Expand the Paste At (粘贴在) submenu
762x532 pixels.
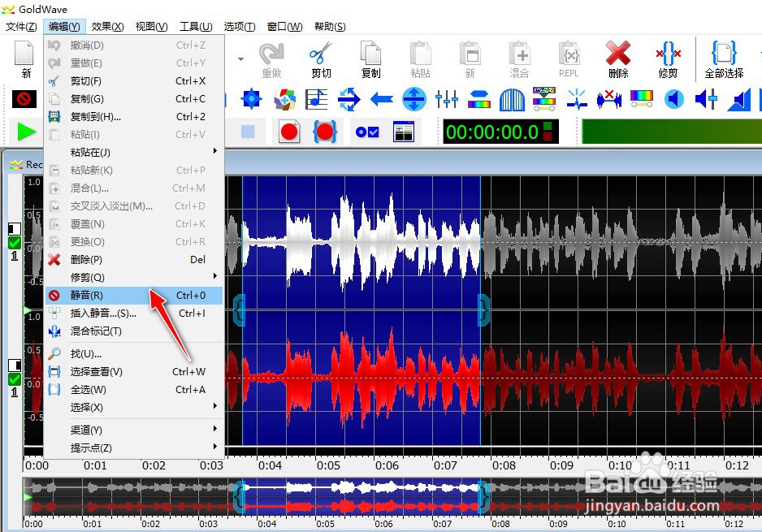[133, 152]
